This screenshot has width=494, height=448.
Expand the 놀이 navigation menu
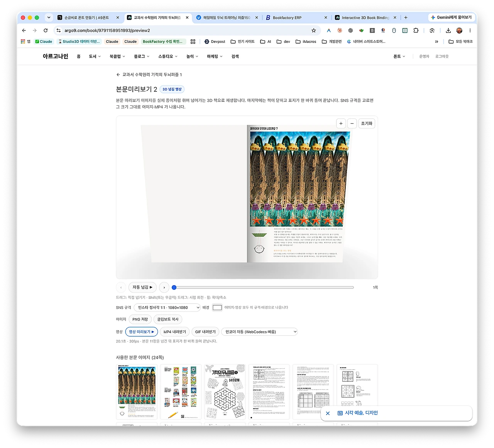[192, 56]
